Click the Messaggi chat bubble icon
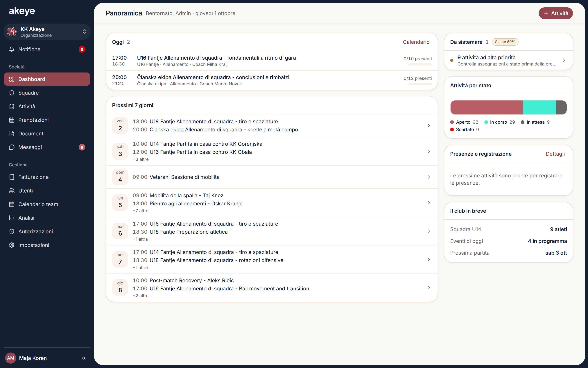This screenshot has height=368, width=588. click(x=12, y=147)
